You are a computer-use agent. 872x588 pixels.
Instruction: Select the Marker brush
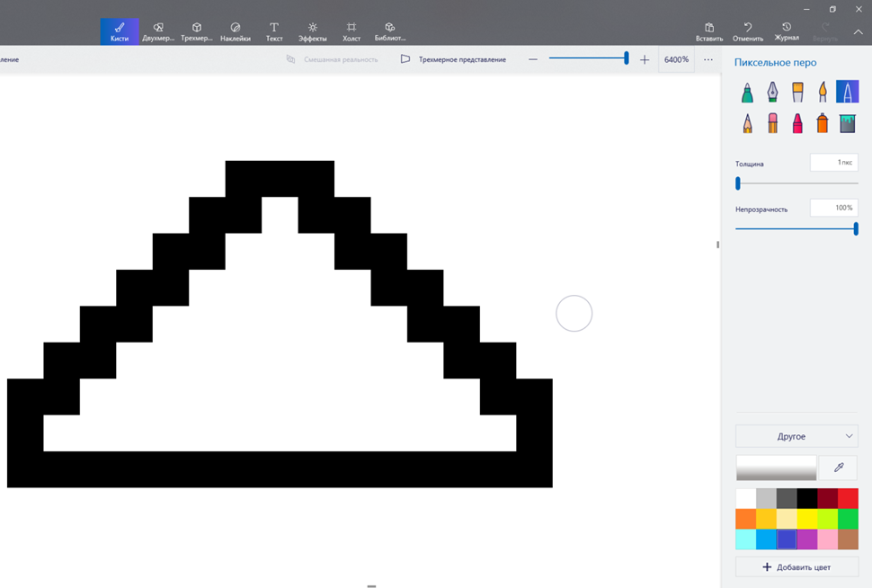click(747, 92)
